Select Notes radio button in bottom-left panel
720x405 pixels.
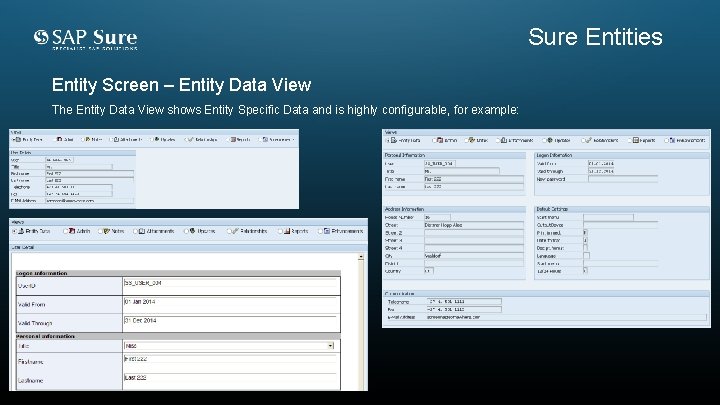tap(101, 231)
